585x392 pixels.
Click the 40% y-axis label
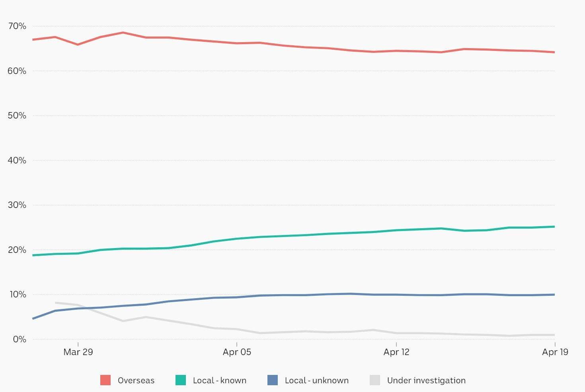click(x=17, y=161)
